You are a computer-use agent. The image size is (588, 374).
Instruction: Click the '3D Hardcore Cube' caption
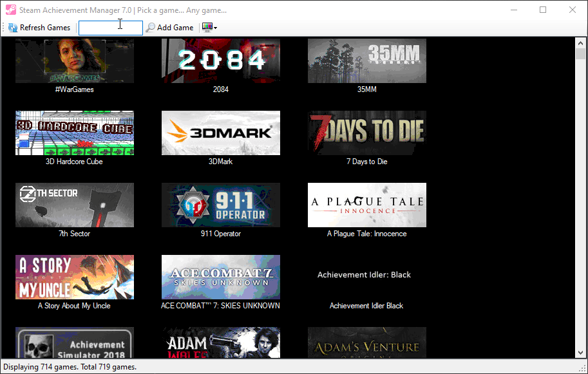pos(74,162)
